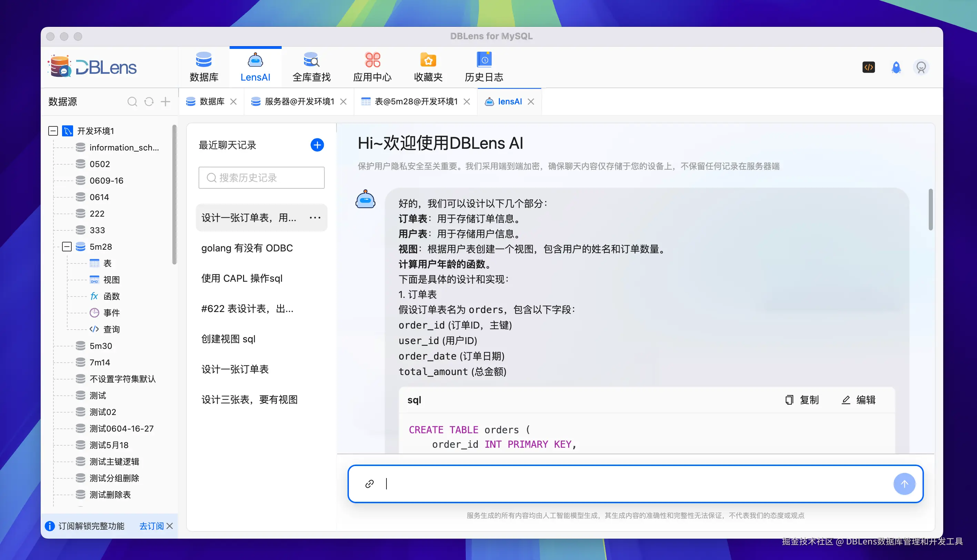Refresh the 数据源 data source list
977x560 pixels.
[149, 102]
